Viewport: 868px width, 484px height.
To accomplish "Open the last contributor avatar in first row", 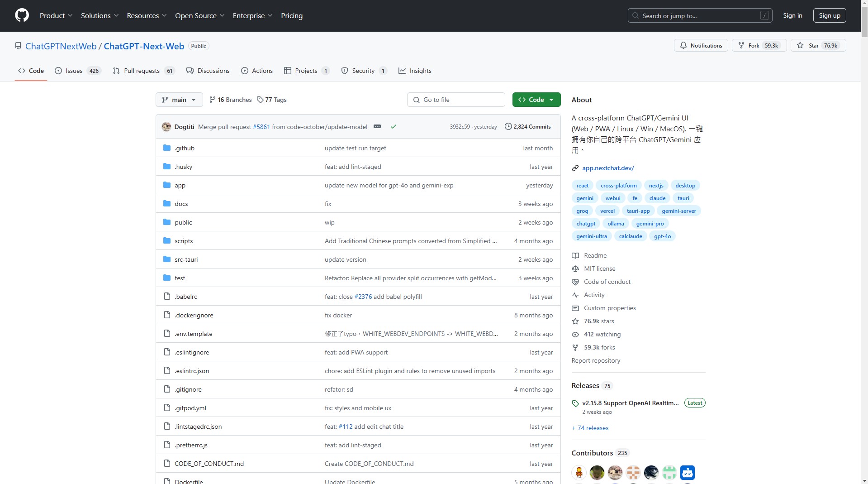I will point(688,472).
